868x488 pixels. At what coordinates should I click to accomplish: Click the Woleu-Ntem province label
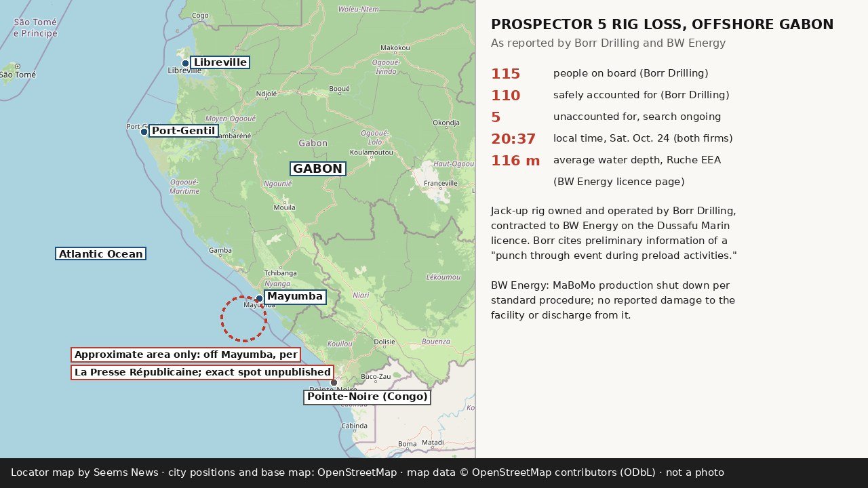pos(359,9)
